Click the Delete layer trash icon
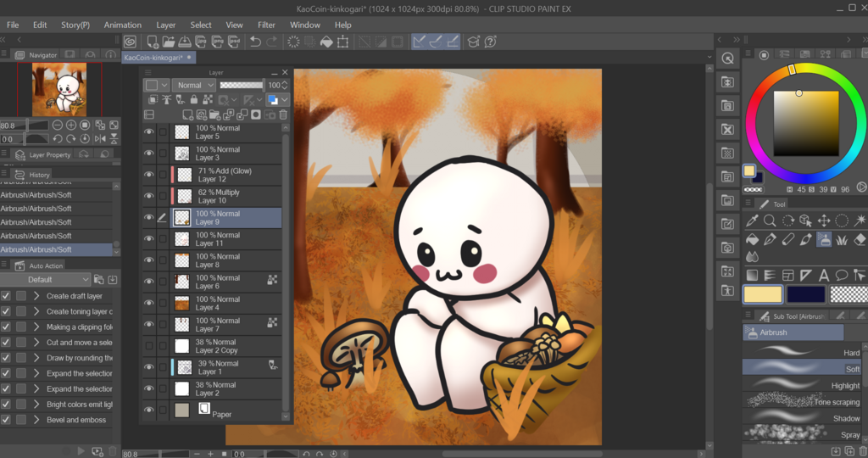The image size is (868, 458). tap(283, 114)
